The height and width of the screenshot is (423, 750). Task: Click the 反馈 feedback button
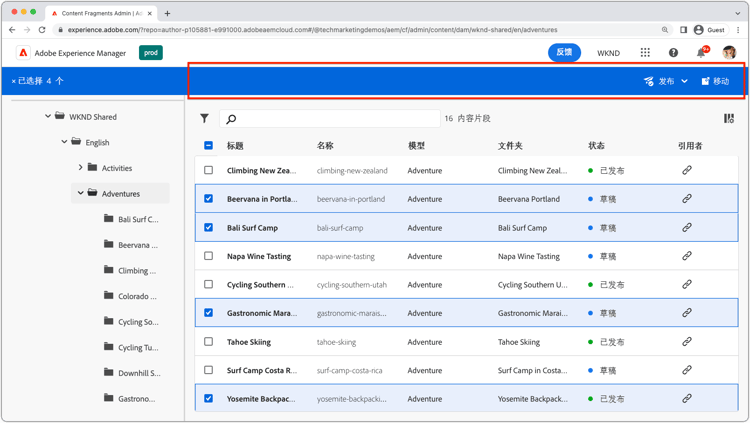pyautogui.click(x=564, y=53)
